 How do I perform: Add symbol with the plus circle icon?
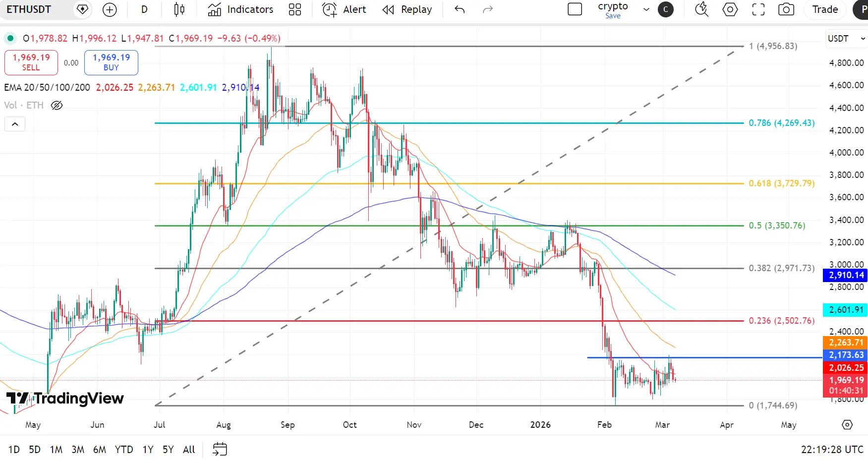point(110,9)
